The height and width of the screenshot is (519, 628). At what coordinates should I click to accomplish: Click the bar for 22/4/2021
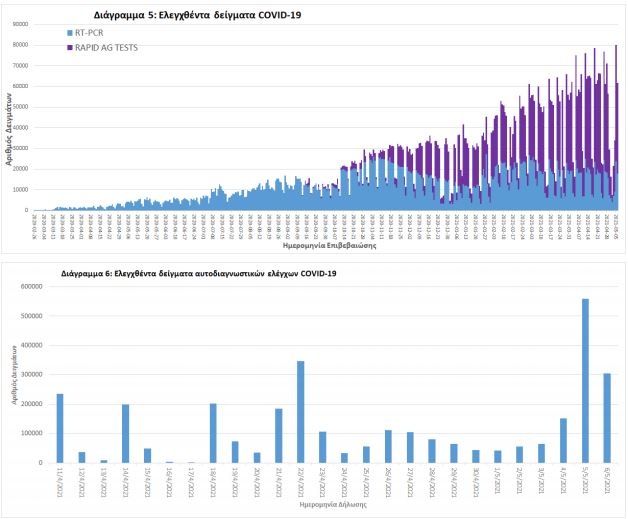pyautogui.click(x=300, y=411)
